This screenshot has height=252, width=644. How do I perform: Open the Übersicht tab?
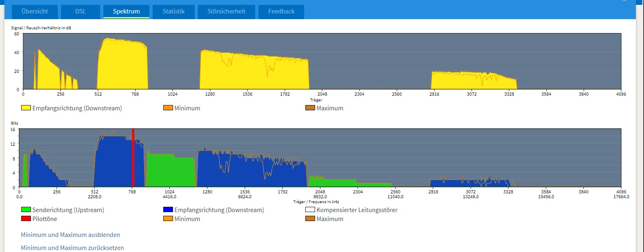(35, 11)
